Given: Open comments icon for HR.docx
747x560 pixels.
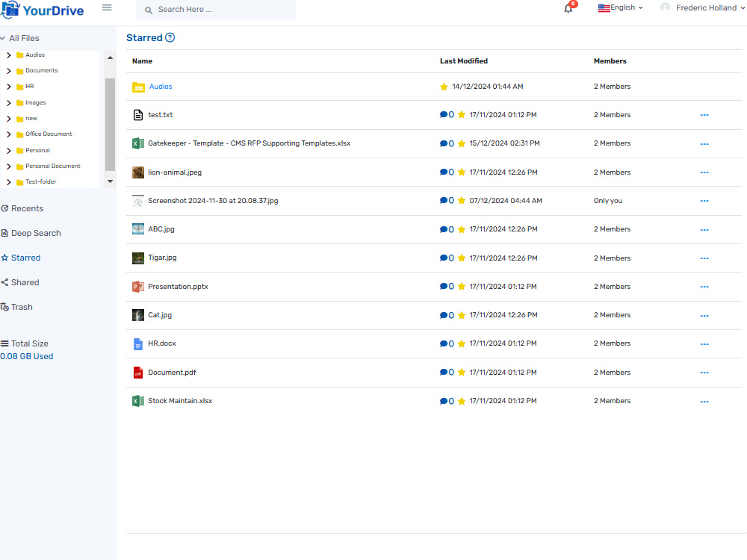Looking at the screenshot, I should point(447,343).
